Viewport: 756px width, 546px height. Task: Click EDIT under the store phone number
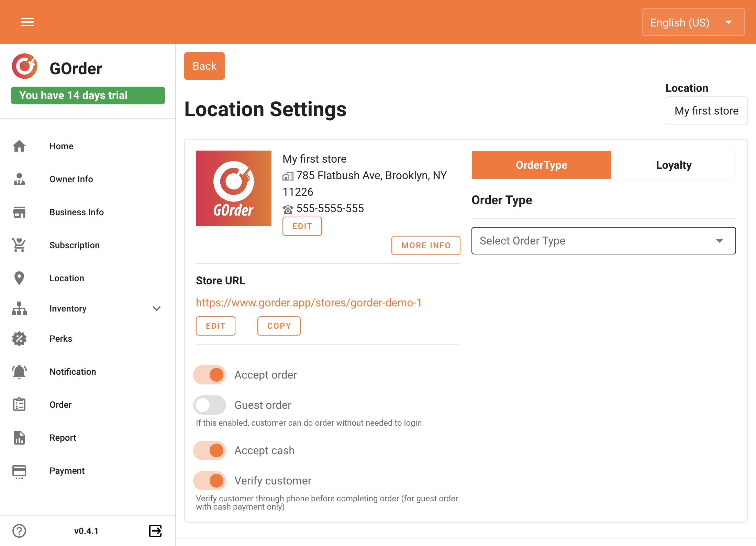click(302, 226)
